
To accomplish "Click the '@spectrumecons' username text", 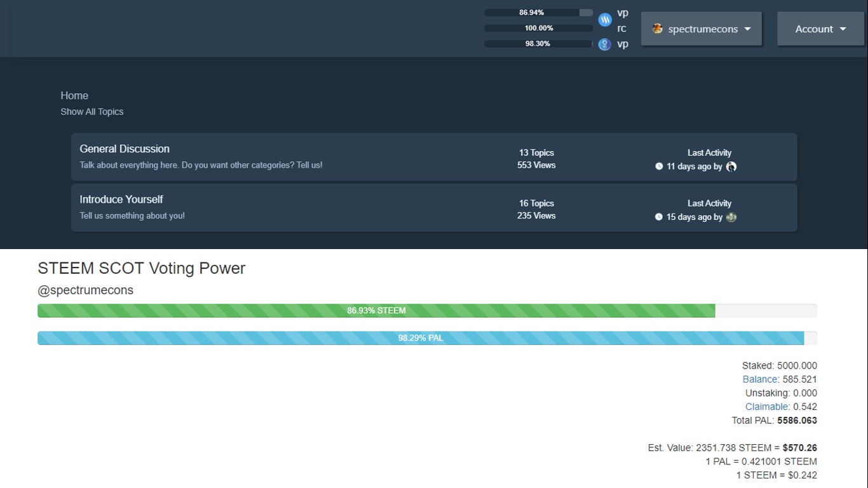I will [x=86, y=290].
